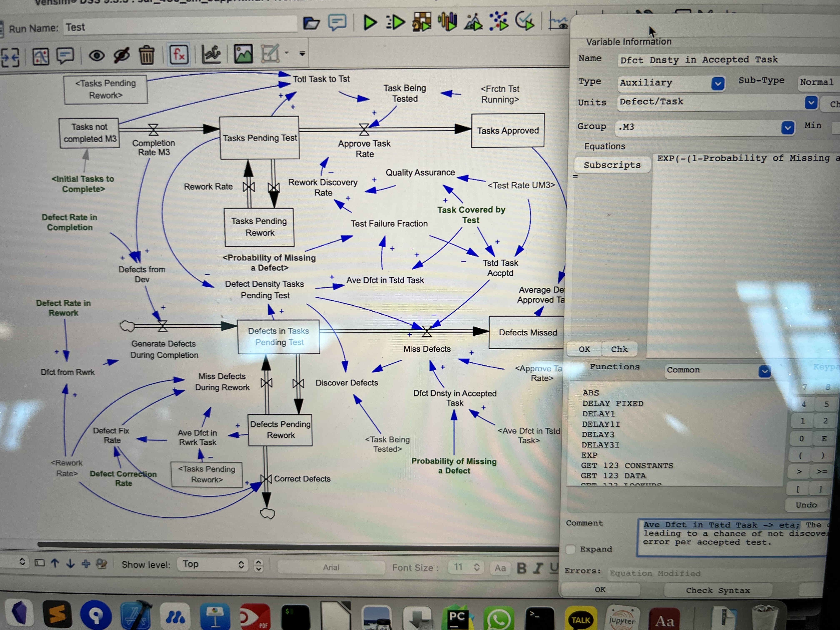Run reality check icon
Image resolution: width=840 pixels, height=630 pixels.
[x=525, y=20]
